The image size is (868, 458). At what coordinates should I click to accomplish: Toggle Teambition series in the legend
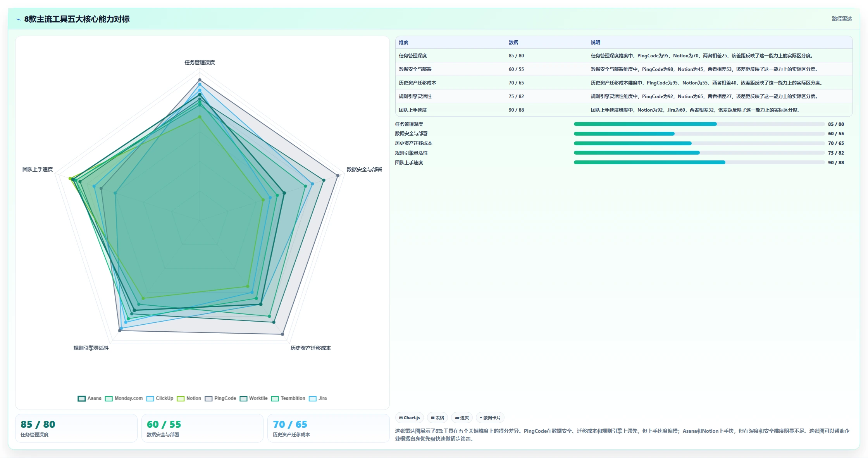[288, 398]
